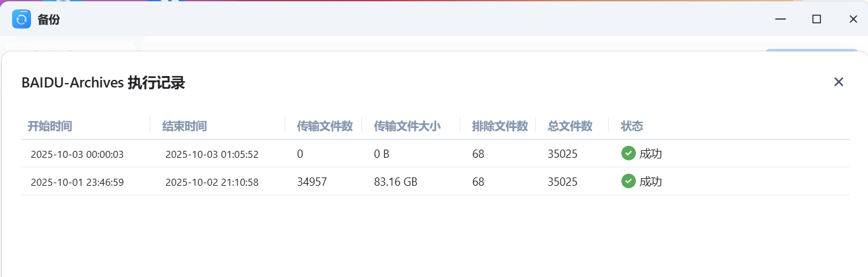
Task: Maximize the Backup window
Action: click(817, 19)
